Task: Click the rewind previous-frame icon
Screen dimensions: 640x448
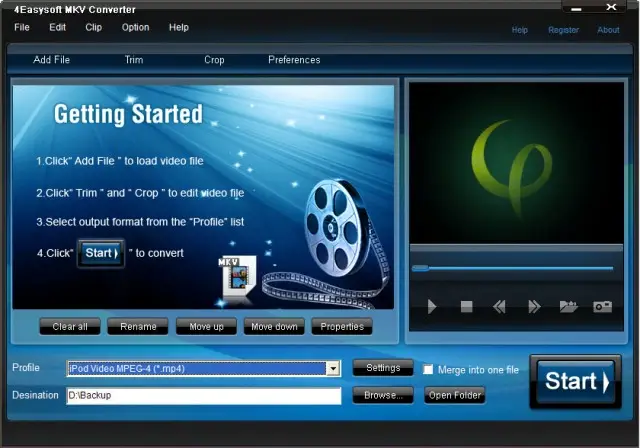Action: (499, 306)
